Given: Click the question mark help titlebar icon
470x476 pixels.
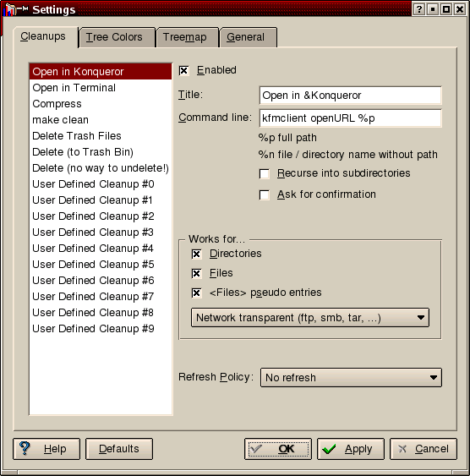Looking at the screenshot, I should pos(419,9).
